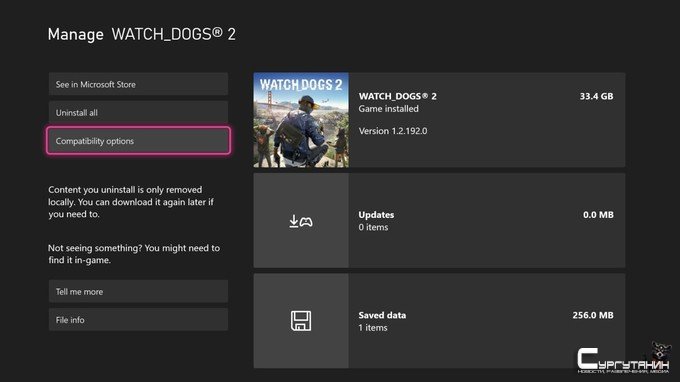The image size is (680, 382).
Task: Select the Updates 0 items row
Action: 439,220
